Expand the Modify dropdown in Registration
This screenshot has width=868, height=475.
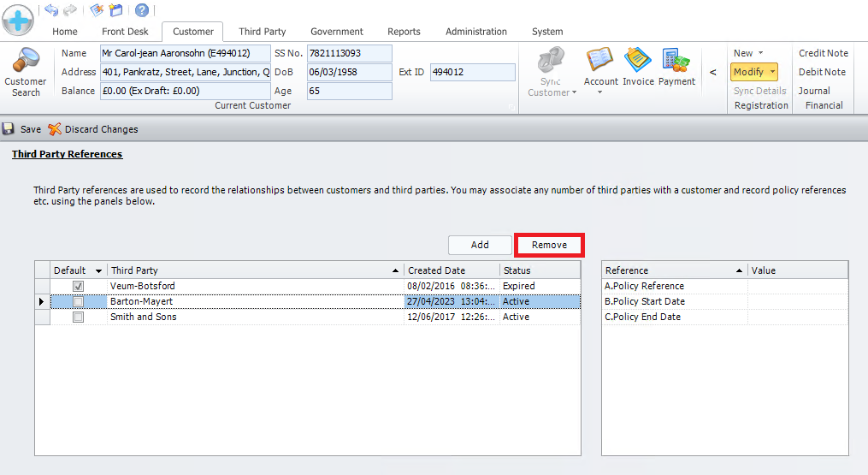[773, 72]
